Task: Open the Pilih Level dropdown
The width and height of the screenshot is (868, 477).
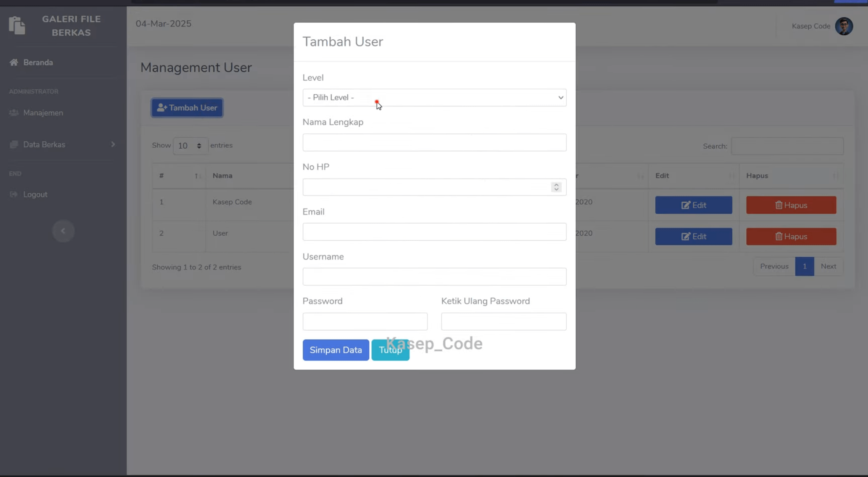Action: pyautogui.click(x=434, y=97)
